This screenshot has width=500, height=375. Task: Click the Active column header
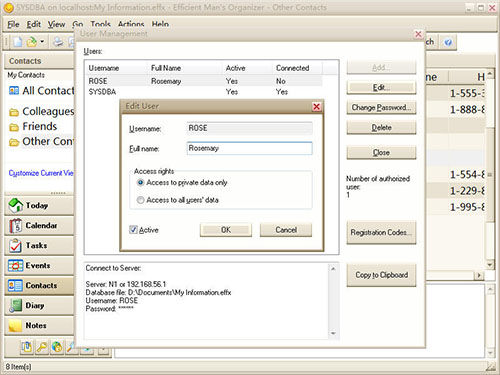[248, 68]
